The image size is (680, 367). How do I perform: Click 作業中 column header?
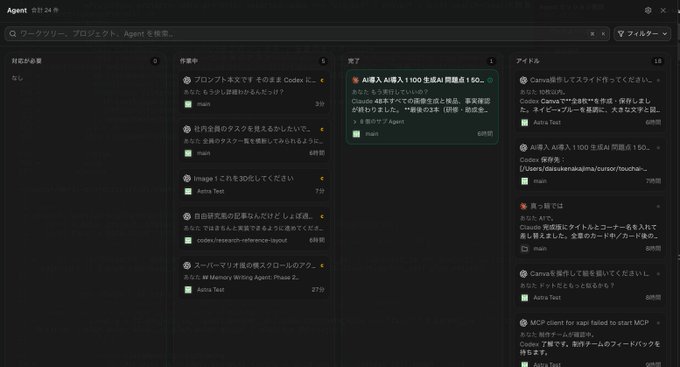click(x=189, y=61)
